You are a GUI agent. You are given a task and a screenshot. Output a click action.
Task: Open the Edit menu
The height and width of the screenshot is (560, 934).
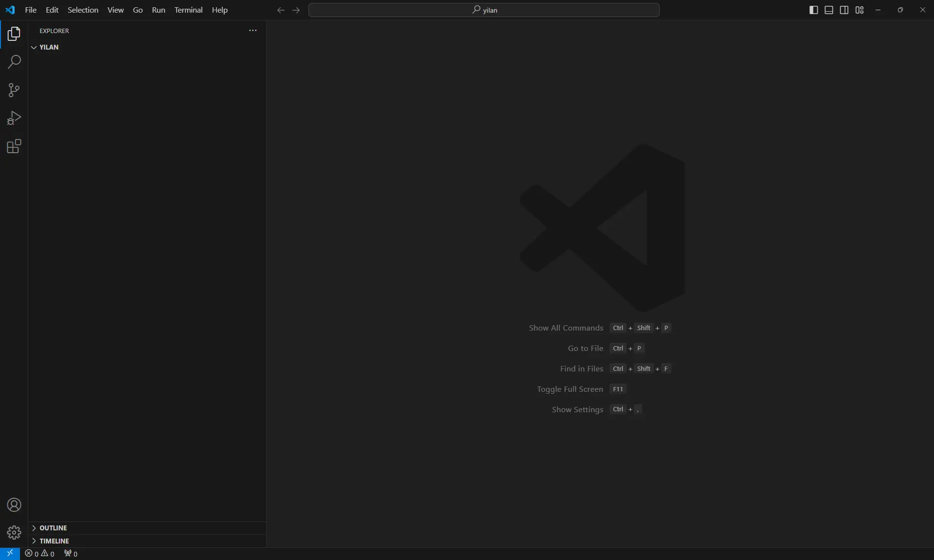click(52, 10)
